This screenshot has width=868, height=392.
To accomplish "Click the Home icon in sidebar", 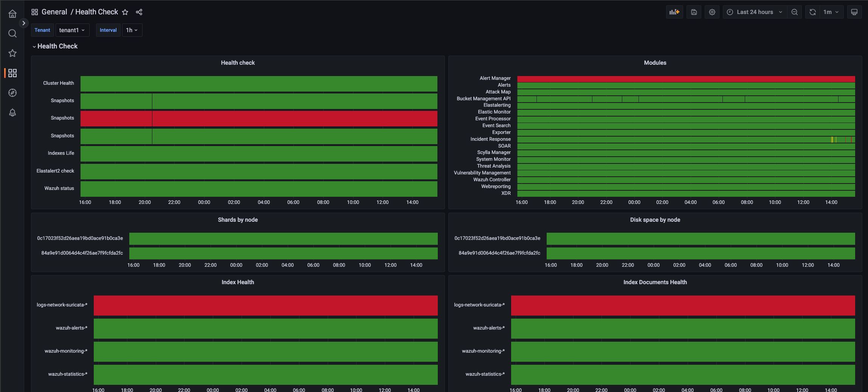I will [x=12, y=14].
